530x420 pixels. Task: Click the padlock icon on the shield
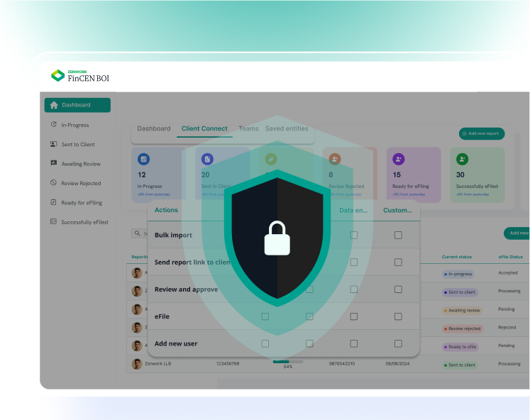pos(277,238)
